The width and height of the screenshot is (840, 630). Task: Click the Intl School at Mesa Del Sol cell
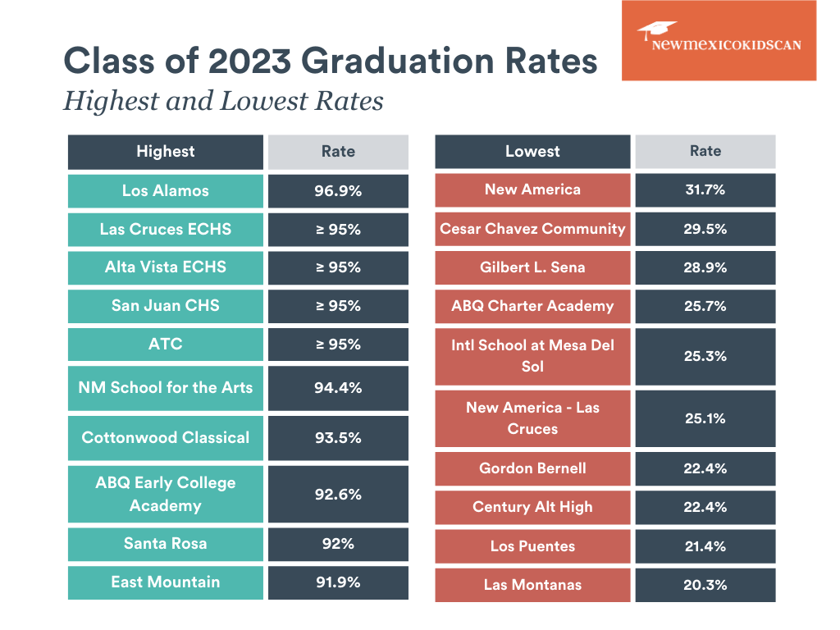[532, 356]
